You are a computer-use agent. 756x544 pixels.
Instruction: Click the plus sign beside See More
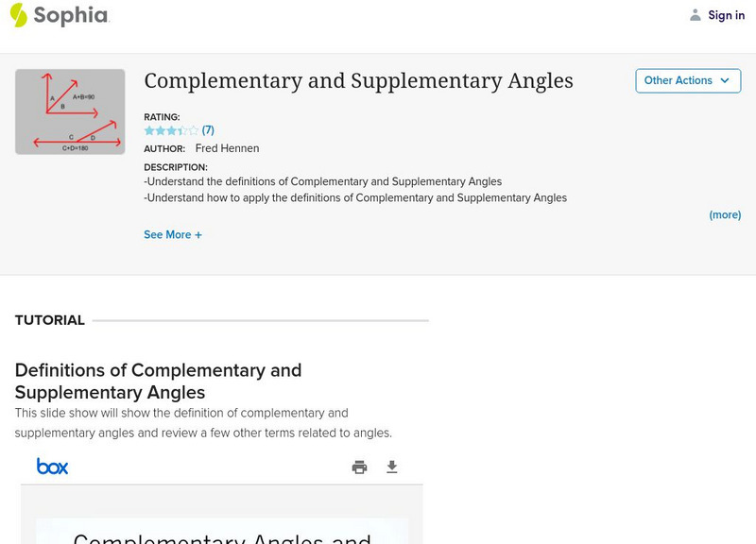coord(198,234)
